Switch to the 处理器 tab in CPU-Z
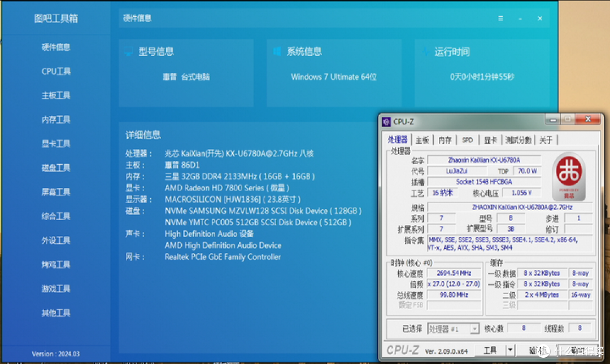 tap(397, 140)
